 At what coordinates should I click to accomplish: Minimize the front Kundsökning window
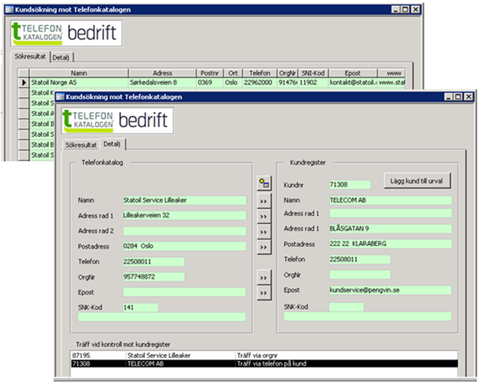point(449,97)
